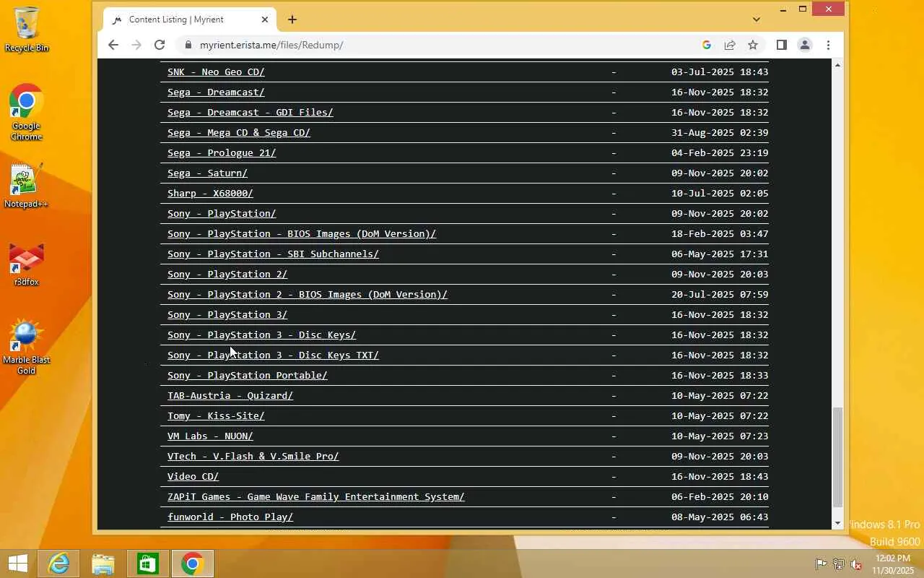Launch Google Chrome from the desktop shortcut
Image resolution: width=924 pixels, height=578 pixels.
point(27,112)
